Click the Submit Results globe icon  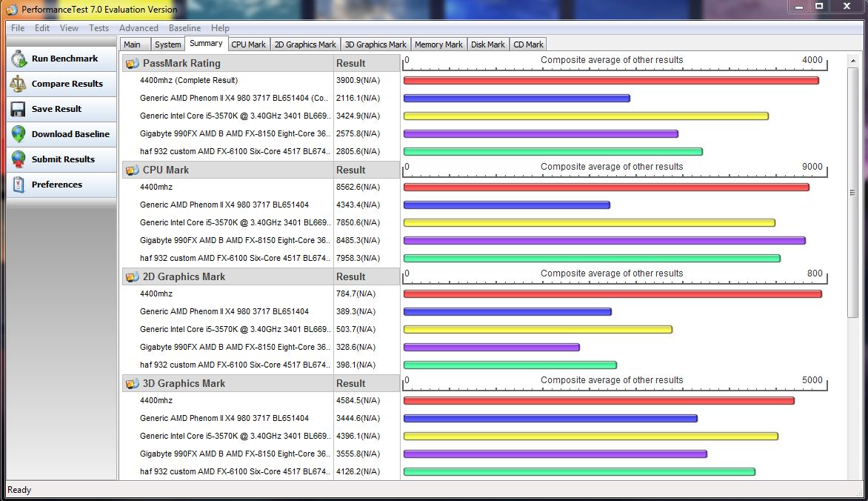click(x=19, y=159)
